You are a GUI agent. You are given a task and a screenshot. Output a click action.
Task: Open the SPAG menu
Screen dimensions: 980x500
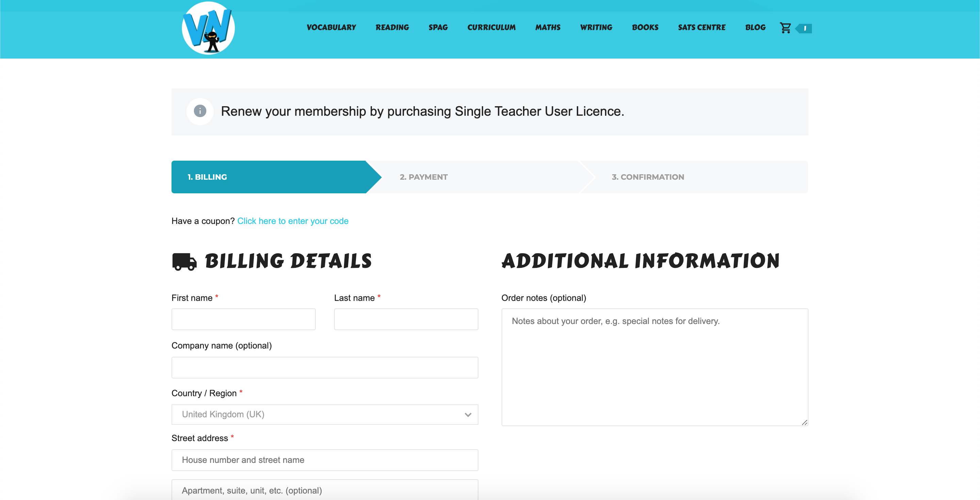(438, 27)
